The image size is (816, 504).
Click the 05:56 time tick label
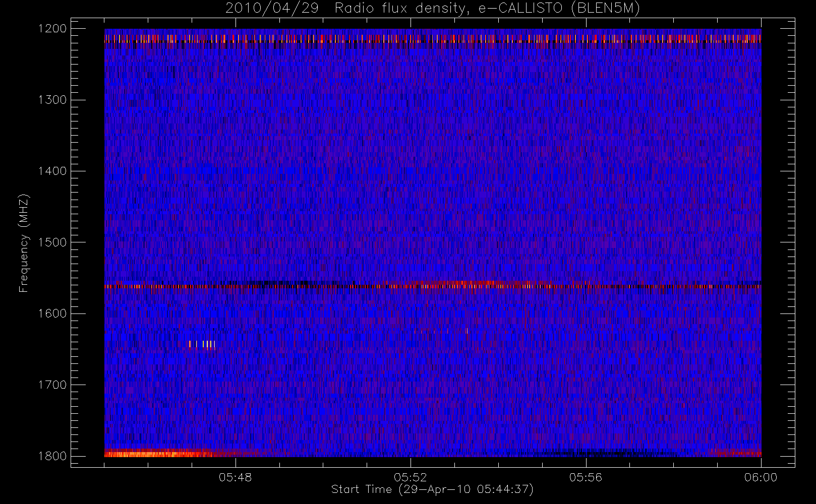coord(586,477)
